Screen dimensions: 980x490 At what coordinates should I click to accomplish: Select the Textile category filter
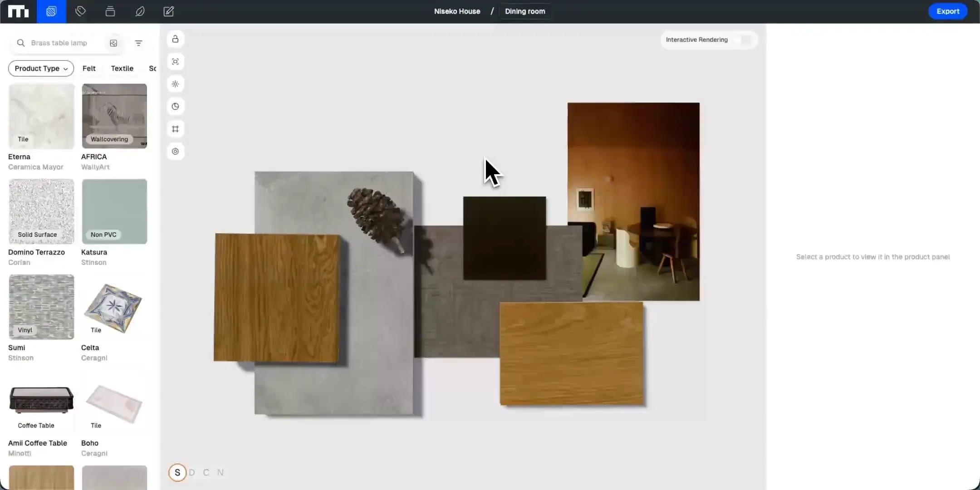tap(122, 69)
